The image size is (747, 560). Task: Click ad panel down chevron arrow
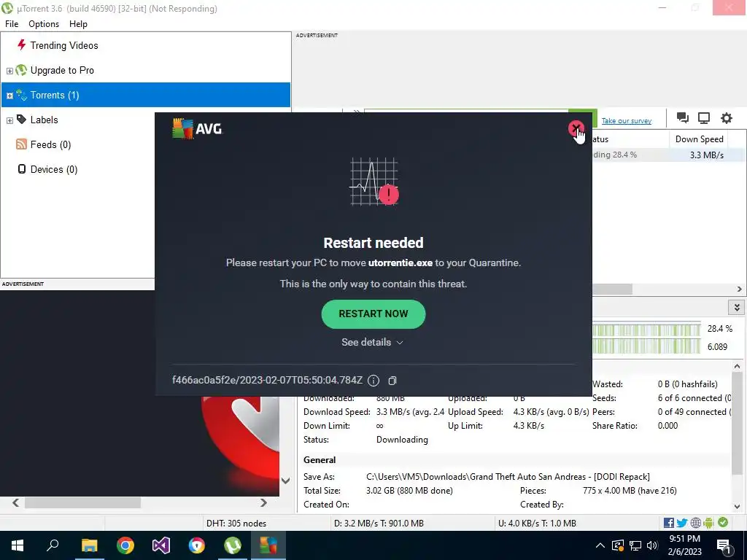coord(285,481)
